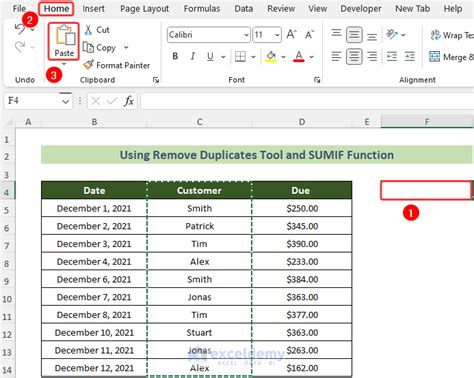Viewport: 474px width, 378px height.
Task: Decrease font size with smaller A icon
Action: coord(309,34)
